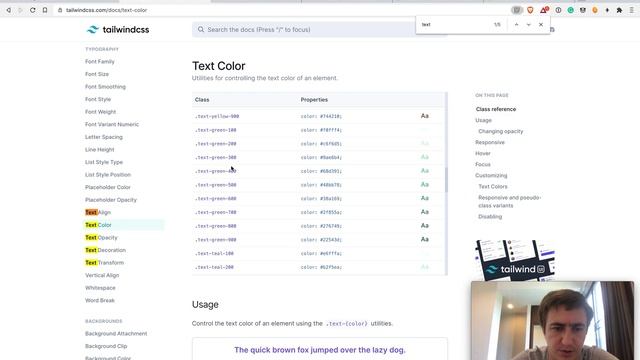
Task: Go to next find-in-page match
Action: (x=529, y=24)
